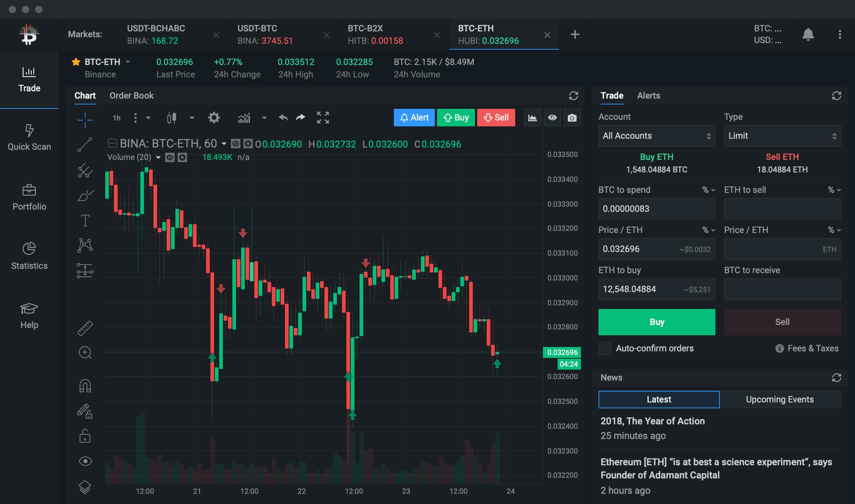The image size is (855, 504).
Task: Switch to the Upcoming Events news tab
Action: coord(780,400)
